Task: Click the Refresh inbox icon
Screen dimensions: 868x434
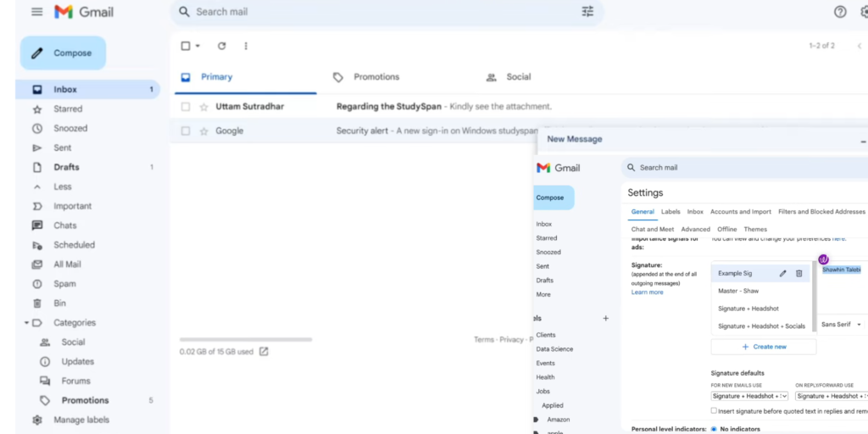Action: (222, 46)
